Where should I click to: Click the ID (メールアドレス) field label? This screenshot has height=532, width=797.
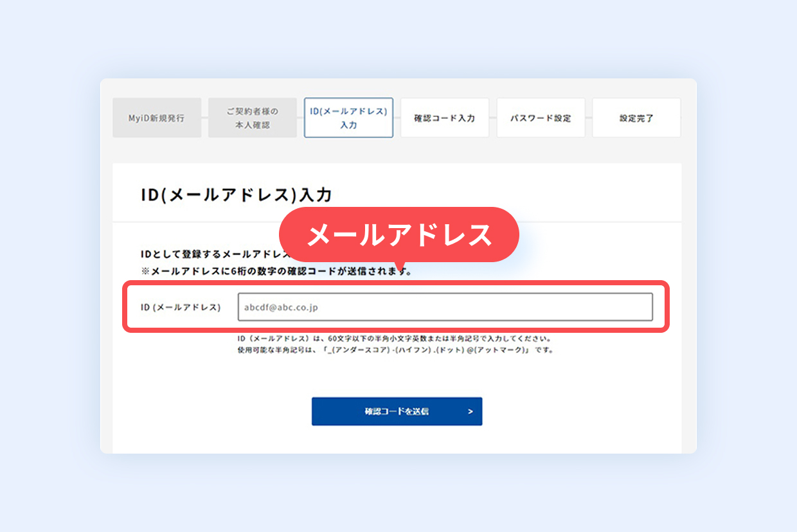click(x=181, y=307)
